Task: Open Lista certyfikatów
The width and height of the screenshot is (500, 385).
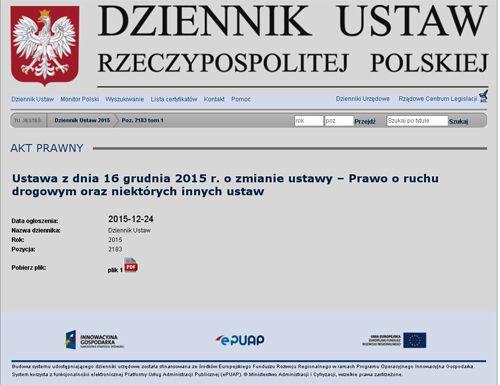Action: (174, 99)
